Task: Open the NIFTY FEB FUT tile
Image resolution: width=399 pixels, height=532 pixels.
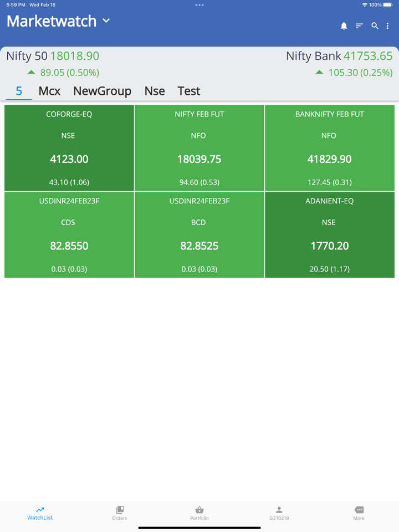Action: point(199,148)
